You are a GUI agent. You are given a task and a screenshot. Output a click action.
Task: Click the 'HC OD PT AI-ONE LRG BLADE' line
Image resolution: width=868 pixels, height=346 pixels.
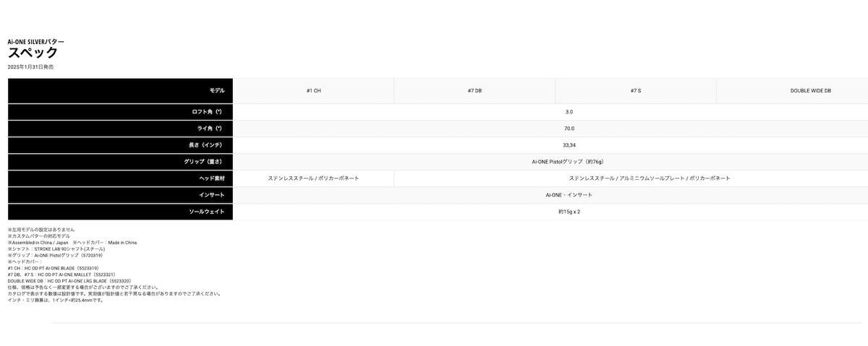[69, 281]
